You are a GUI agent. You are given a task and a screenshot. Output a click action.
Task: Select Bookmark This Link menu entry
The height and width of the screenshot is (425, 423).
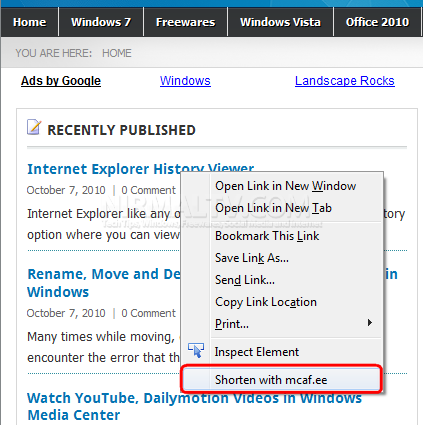tap(282, 236)
